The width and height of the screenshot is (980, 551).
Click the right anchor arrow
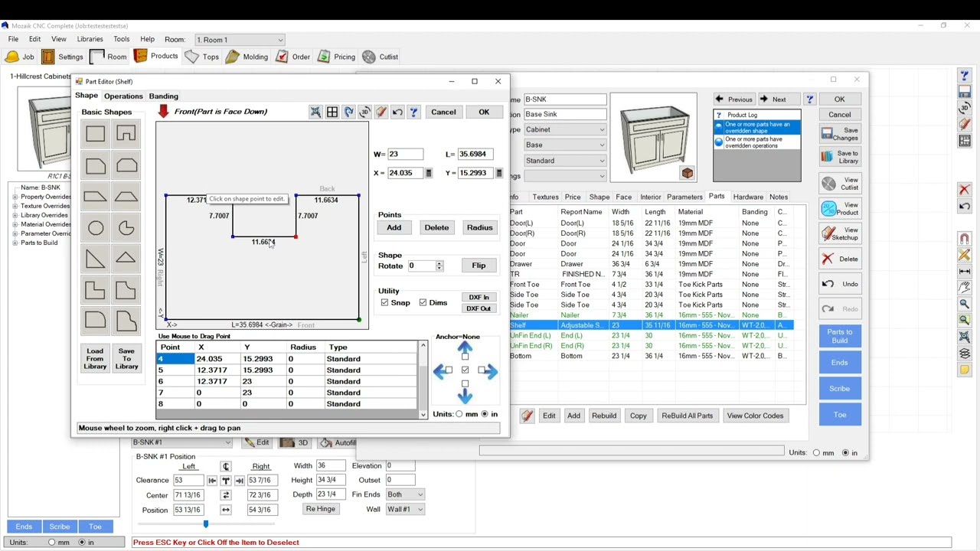click(491, 371)
